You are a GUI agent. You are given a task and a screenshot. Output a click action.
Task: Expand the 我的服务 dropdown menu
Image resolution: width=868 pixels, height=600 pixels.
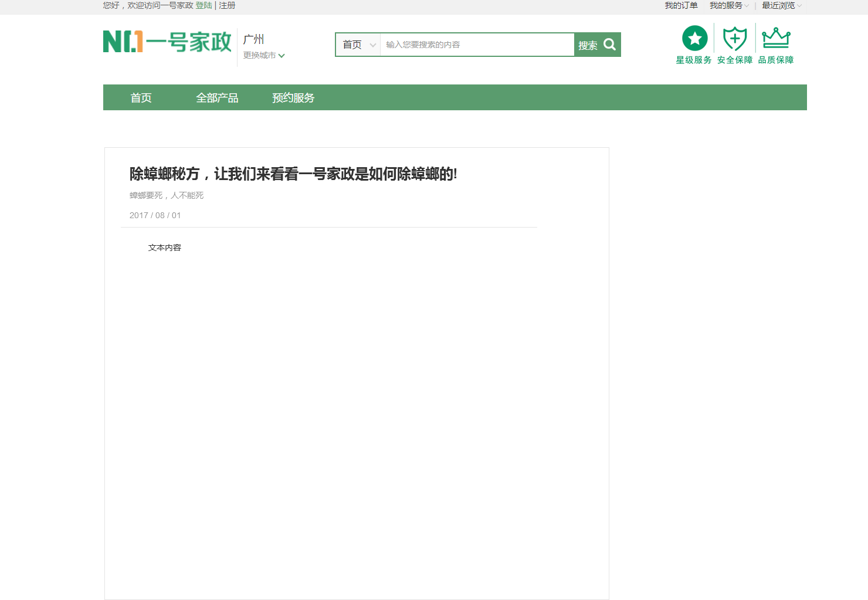click(x=728, y=6)
